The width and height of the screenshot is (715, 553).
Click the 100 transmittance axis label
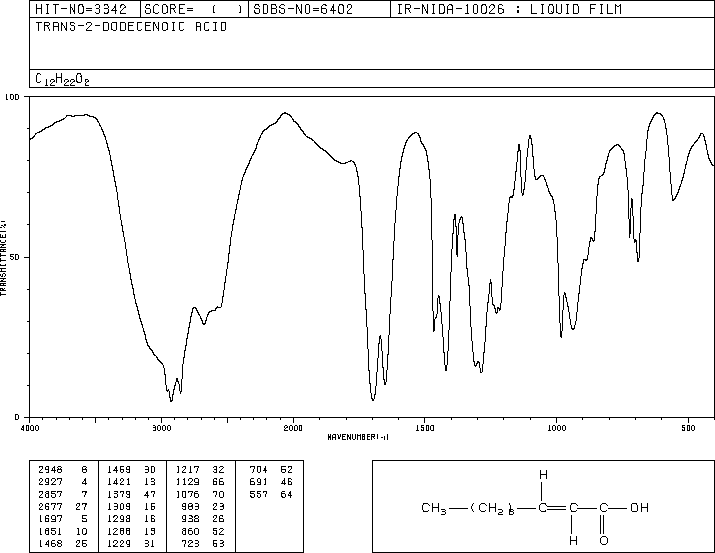pyautogui.click(x=12, y=97)
